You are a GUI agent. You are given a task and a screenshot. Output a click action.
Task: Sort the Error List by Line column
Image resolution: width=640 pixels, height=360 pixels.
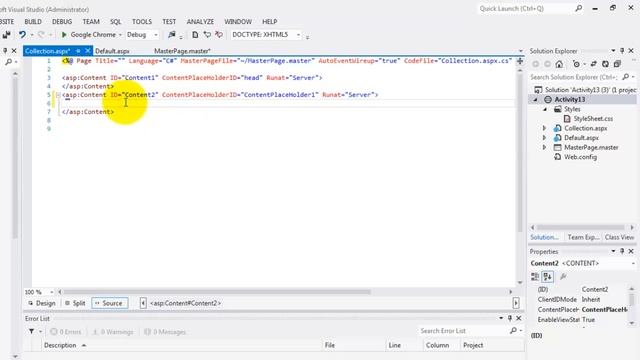pyautogui.click(x=405, y=345)
